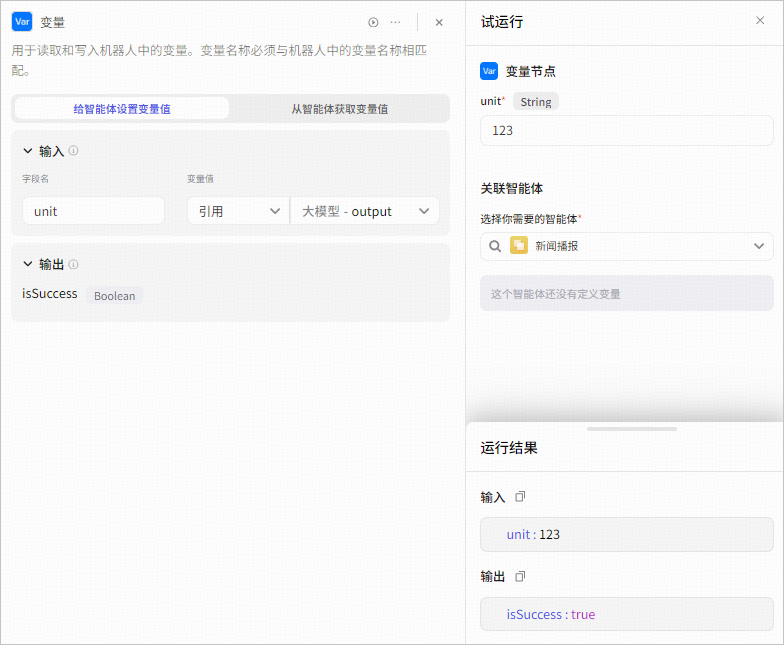This screenshot has width=784, height=645.
Task: Copy the run result 输入 content
Action: pos(520,496)
